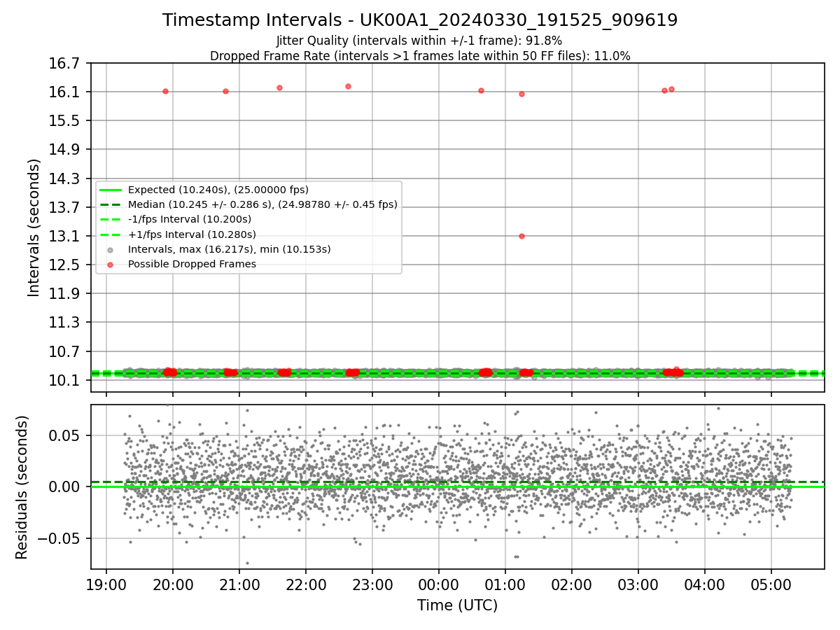Select the 'Jitter Quality' subtitle line
The image size is (840, 630).
pos(419,41)
